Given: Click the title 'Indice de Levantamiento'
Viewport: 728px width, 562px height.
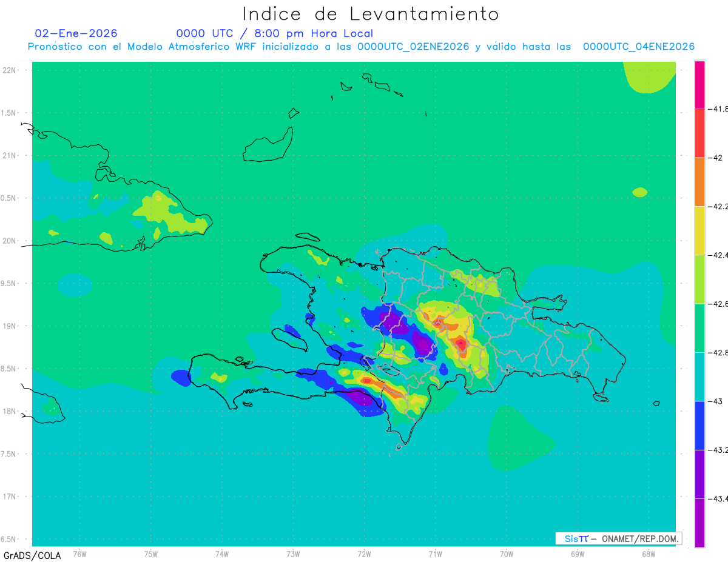Looking at the screenshot, I should (x=370, y=13).
